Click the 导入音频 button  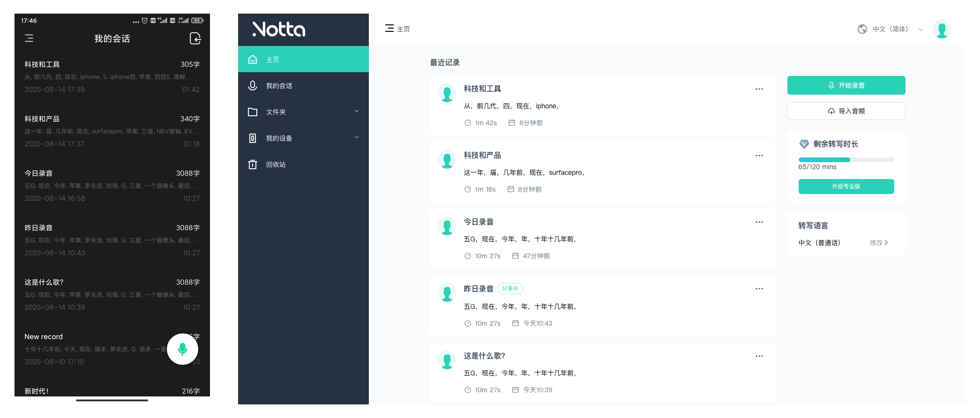pyautogui.click(x=846, y=111)
